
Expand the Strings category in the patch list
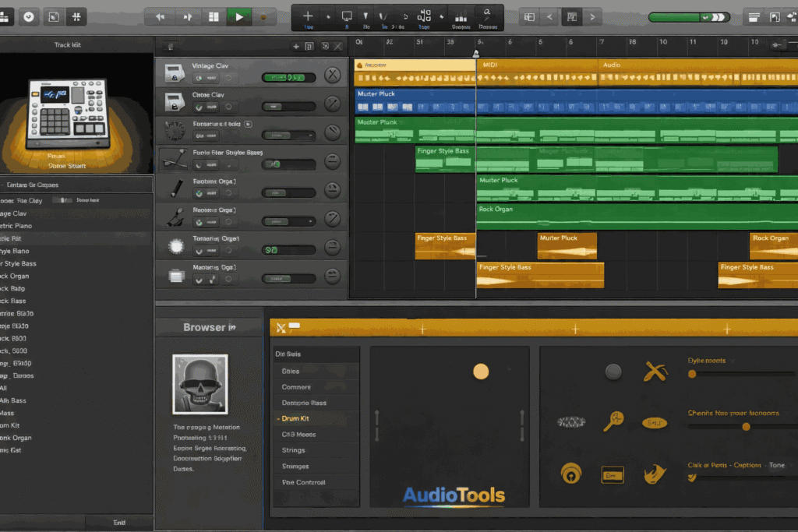[x=296, y=450]
